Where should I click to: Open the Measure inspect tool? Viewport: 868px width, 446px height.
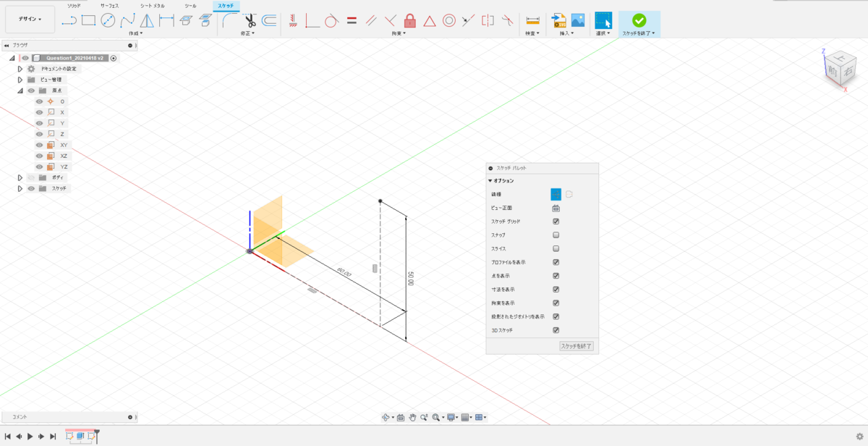(533, 20)
